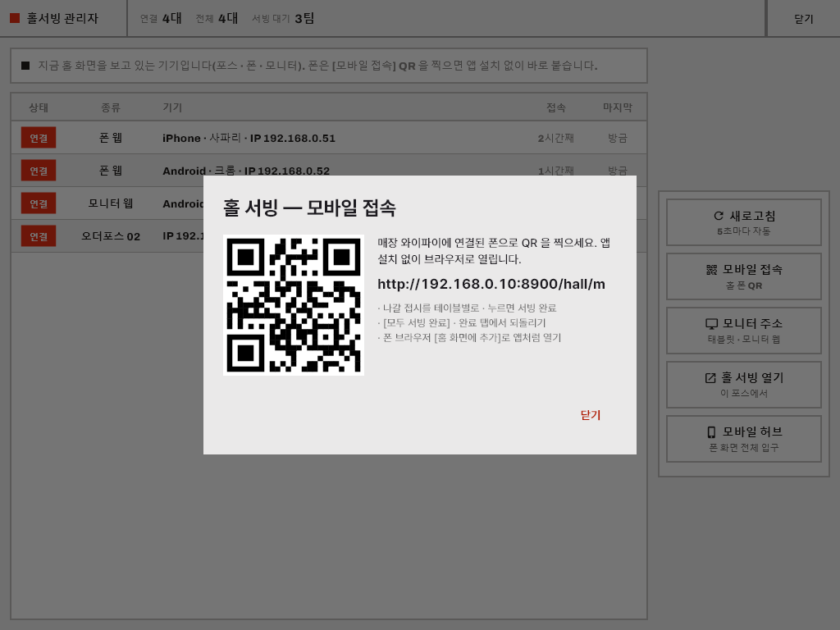Viewport: 840px width, 630px height.
Task: Click the 전체 4대 counter in header
Action: (217, 18)
